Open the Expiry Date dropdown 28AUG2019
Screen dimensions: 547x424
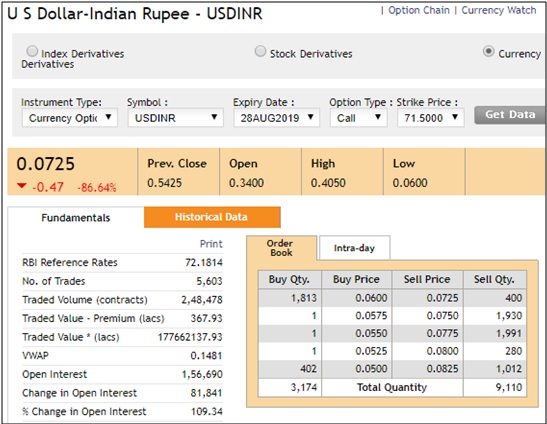pyautogui.click(x=277, y=118)
